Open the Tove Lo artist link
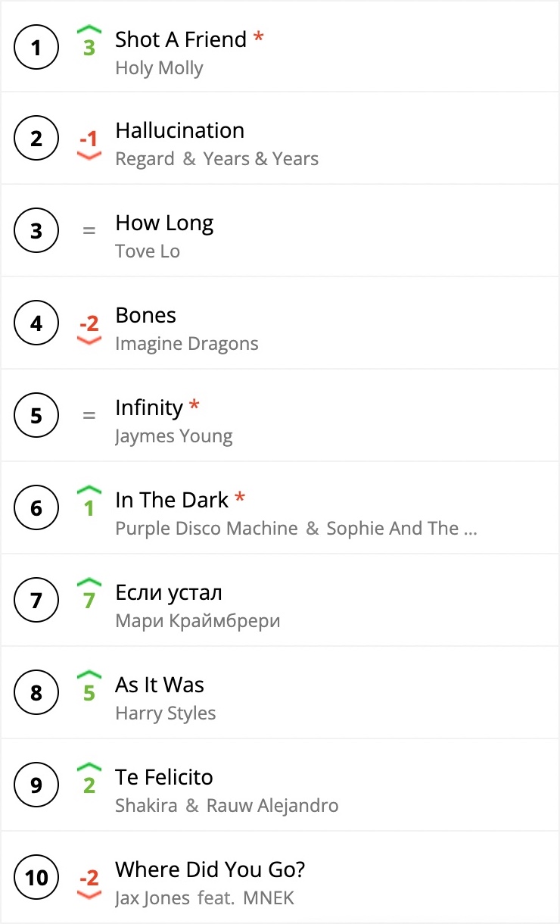The width and height of the screenshot is (560, 924). pyautogui.click(x=148, y=251)
